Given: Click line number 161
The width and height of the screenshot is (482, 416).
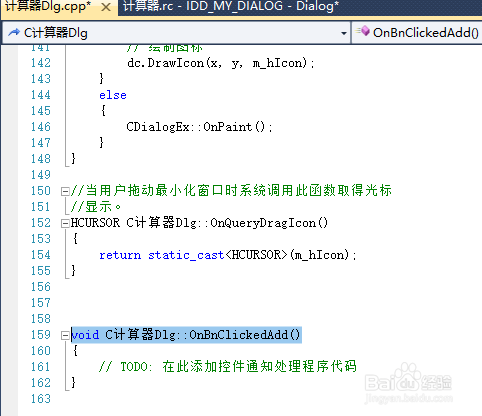Looking at the screenshot, I should click(x=41, y=367).
